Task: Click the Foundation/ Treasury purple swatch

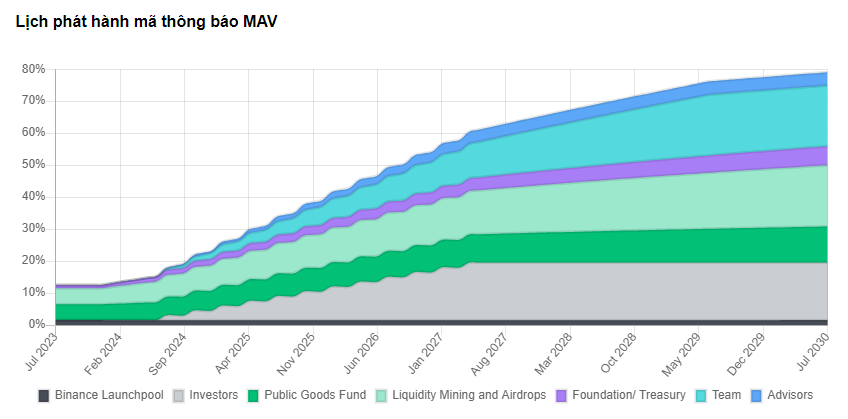Action: [561, 396]
